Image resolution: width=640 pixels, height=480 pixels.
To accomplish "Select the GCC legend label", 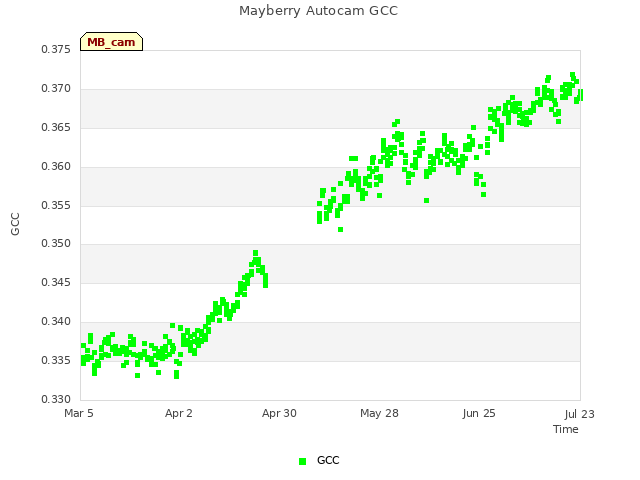I will coord(328,460).
